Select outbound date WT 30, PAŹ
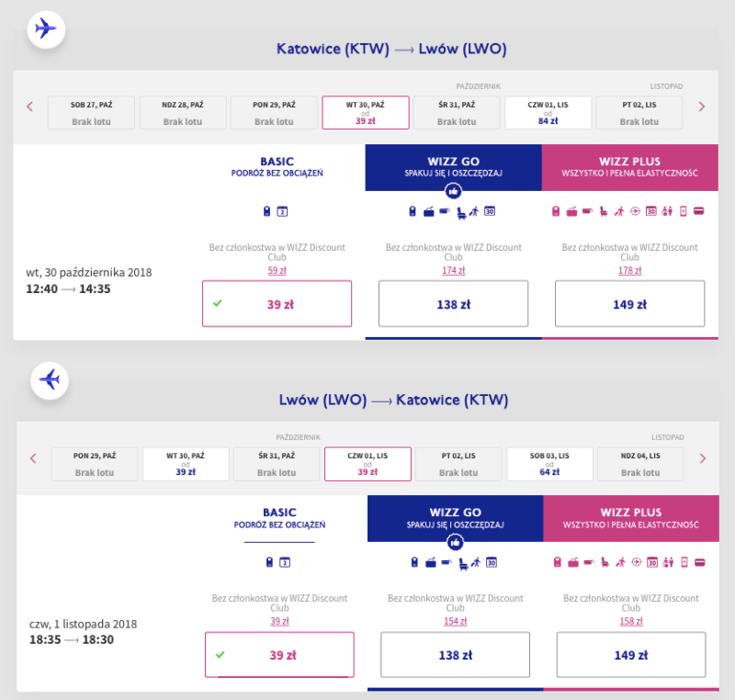Screen dimensions: 735x700 click(366, 112)
